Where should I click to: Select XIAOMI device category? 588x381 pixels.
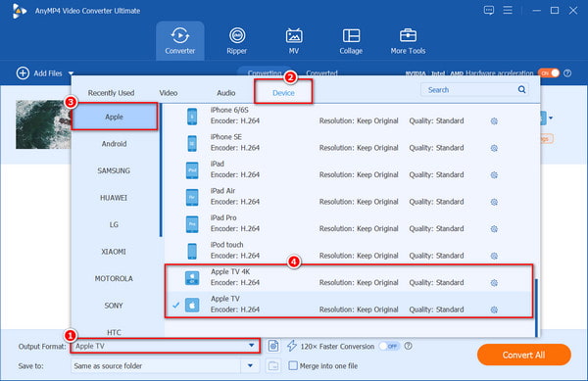(x=114, y=252)
